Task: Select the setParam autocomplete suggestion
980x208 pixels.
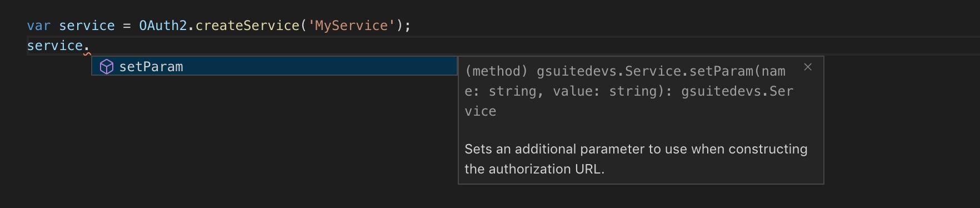Action: tap(274, 66)
